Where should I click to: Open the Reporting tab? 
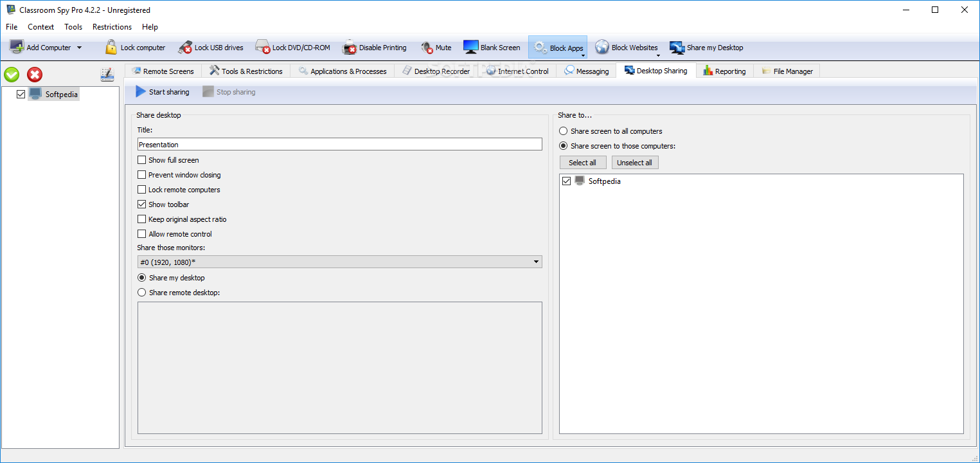725,71
